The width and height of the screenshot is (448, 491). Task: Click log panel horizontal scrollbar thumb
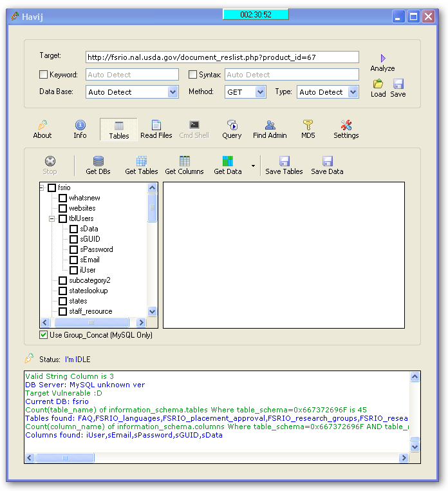coord(65,457)
